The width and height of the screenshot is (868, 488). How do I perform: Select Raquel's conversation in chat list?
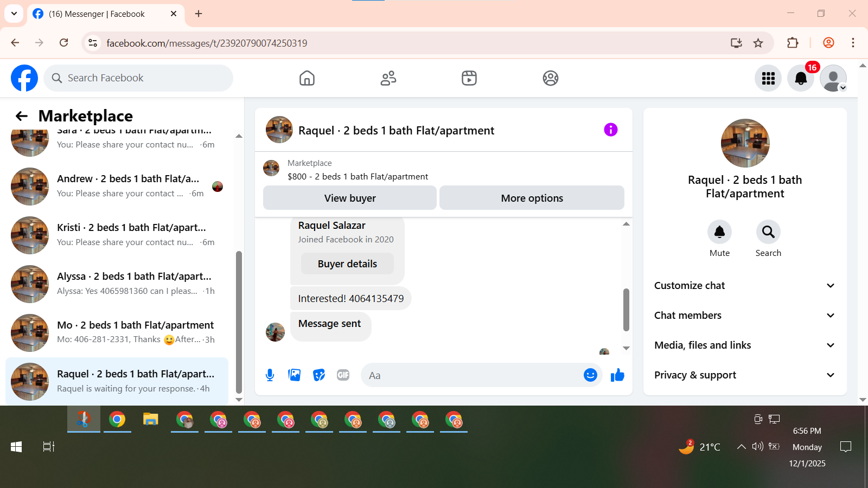(x=117, y=381)
